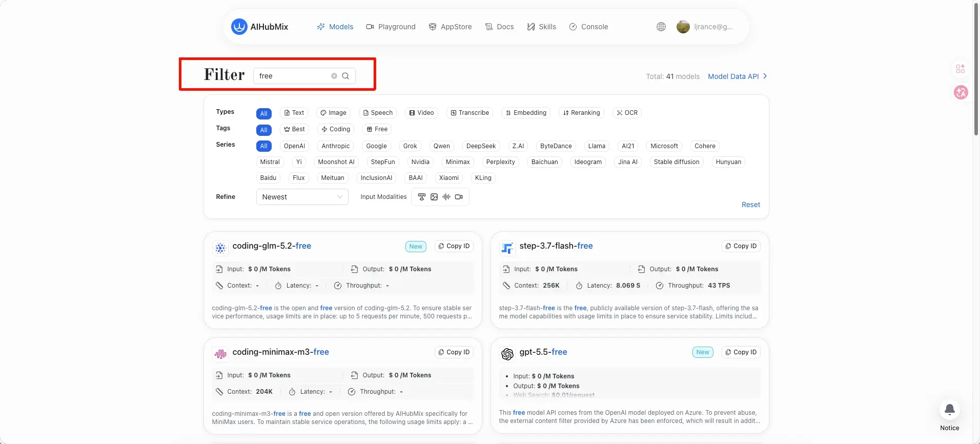Open the language globe icon
The height and width of the screenshot is (444, 980).
click(661, 27)
